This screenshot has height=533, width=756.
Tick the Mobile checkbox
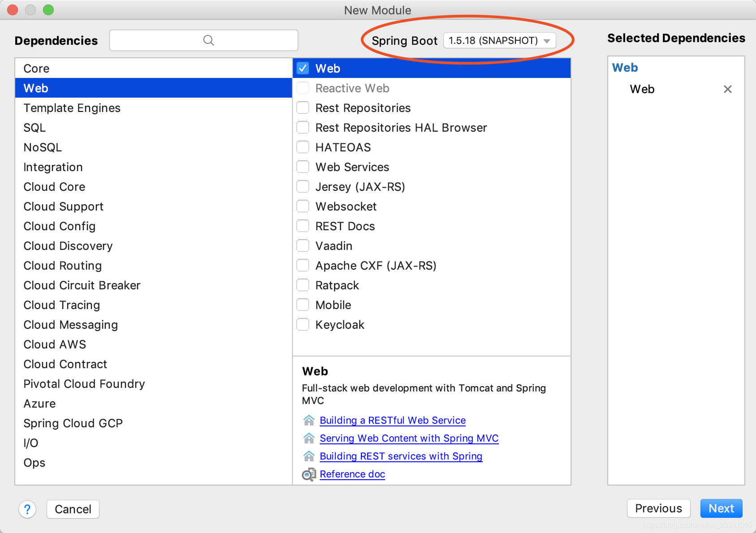303,305
